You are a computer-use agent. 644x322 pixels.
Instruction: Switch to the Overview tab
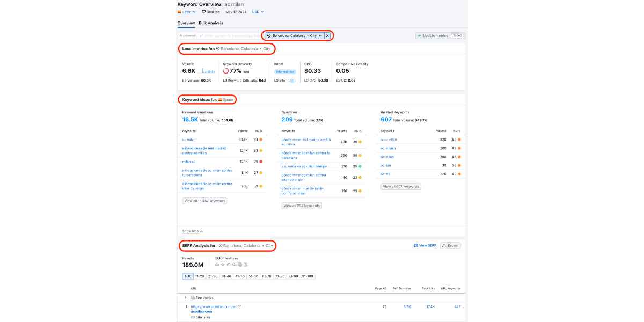point(186,23)
